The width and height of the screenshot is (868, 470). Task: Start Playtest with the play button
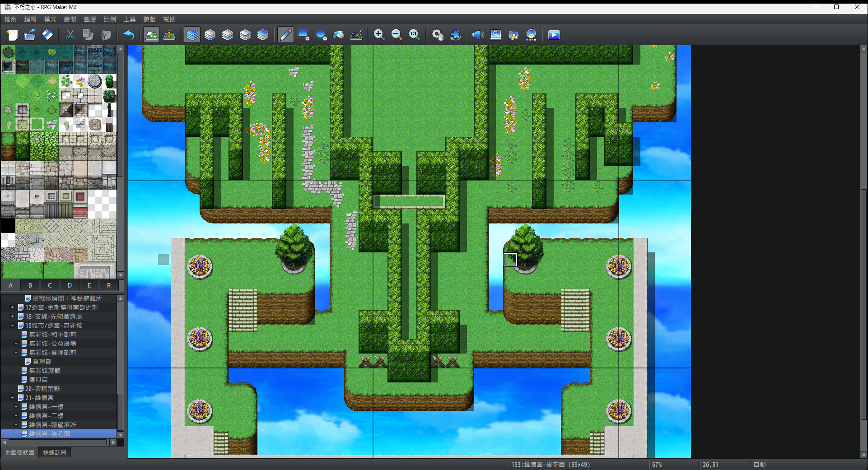pyautogui.click(x=554, y=35)
